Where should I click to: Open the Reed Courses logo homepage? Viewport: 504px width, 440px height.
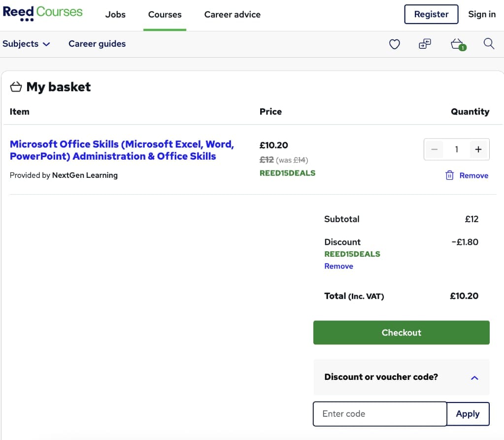click(42, 13)
